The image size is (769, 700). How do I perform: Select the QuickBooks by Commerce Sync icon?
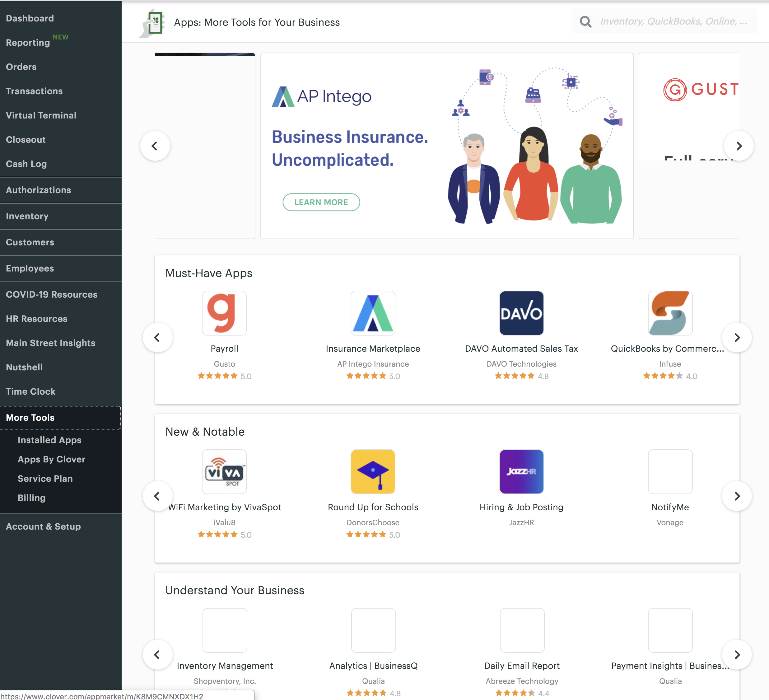click(x=670, y=313)
